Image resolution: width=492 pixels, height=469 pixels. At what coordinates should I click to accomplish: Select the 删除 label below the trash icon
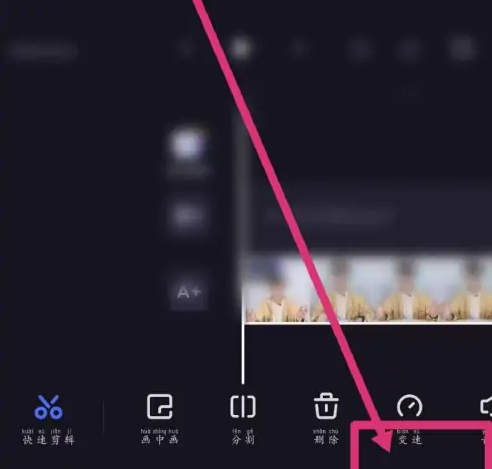(326, 440)
